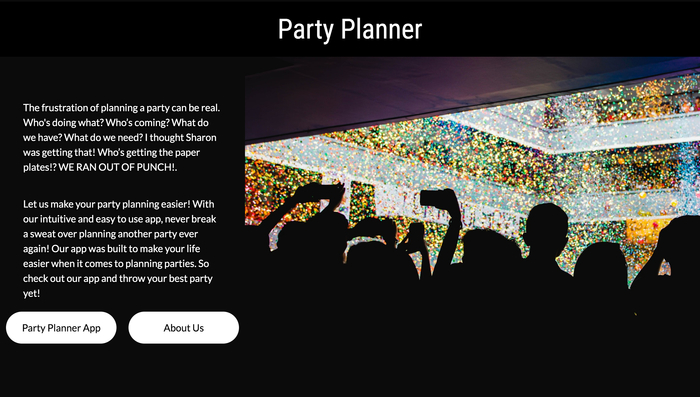Screen dimensions: 700x397
Task: Click the Party Planner page title
Action: 350,29
